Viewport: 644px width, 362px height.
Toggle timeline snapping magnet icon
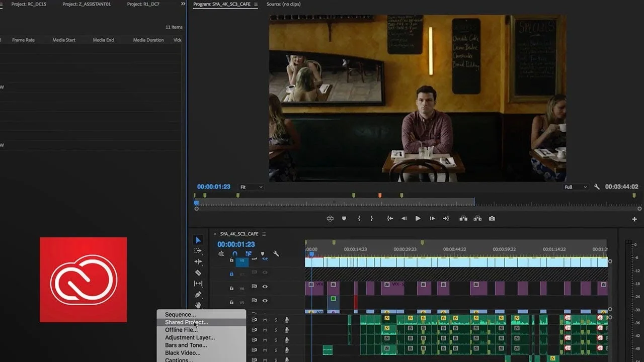[x=234, y=254]
